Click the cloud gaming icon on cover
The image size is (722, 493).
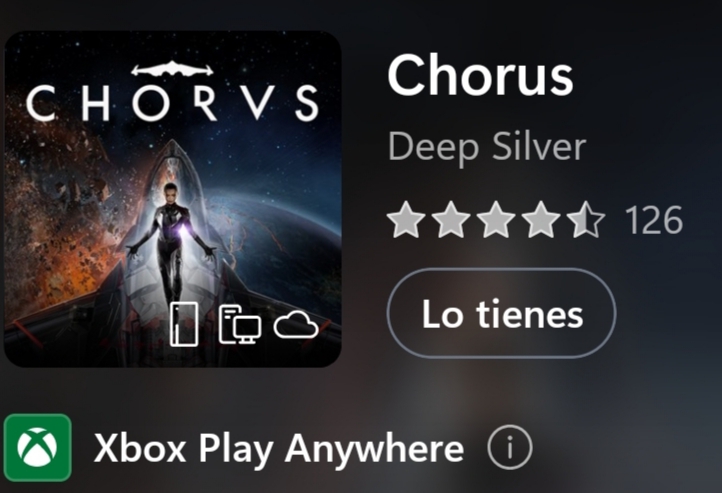pyautogui.click(x=296, y=325)
